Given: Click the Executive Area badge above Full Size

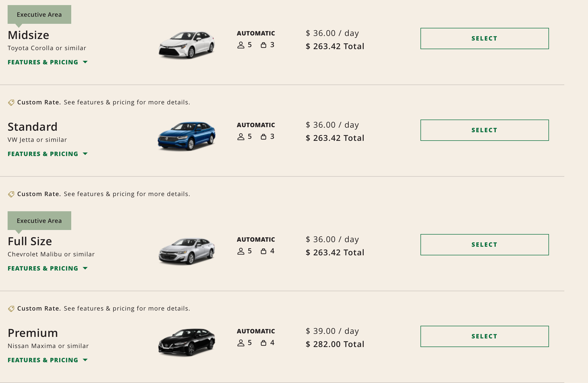Looking at the screenshot, I should [39, 221].
